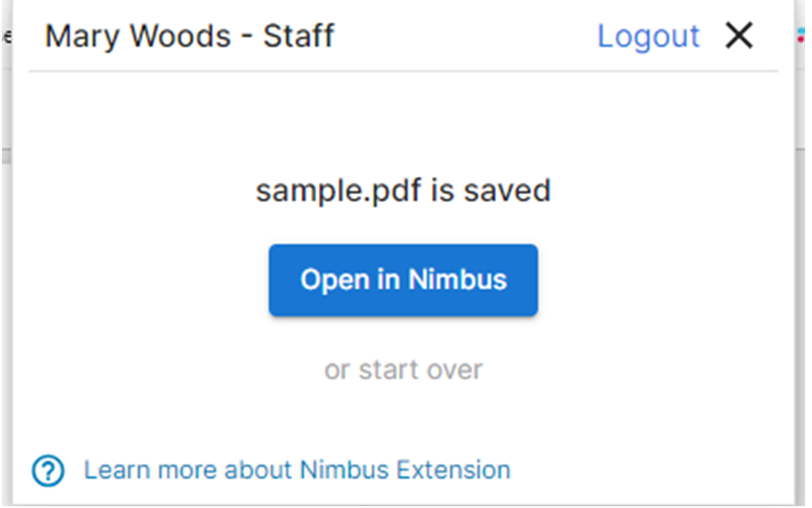Select the circled help icon near bottom left
812x508 pixels.
click(x=47, y=470)
